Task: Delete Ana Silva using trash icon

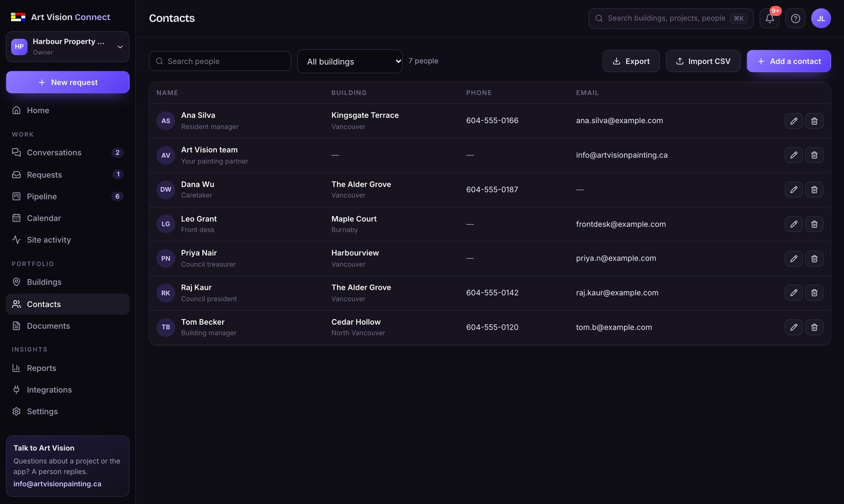Action: (814, 121)
